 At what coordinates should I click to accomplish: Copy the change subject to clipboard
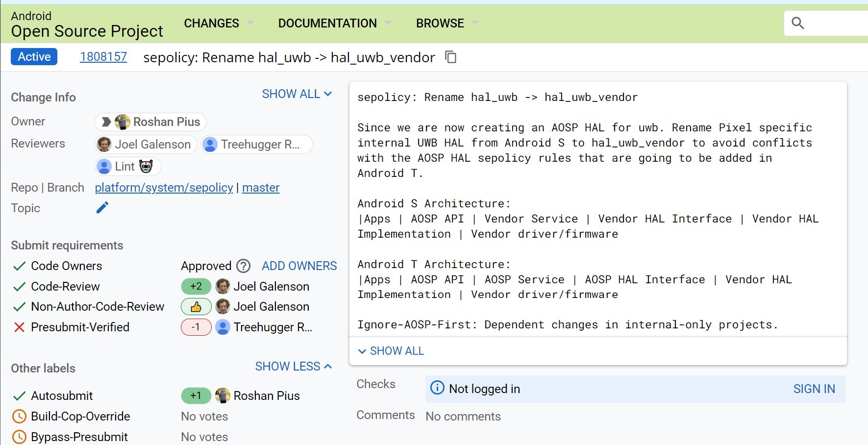click(x=450, y=57)
